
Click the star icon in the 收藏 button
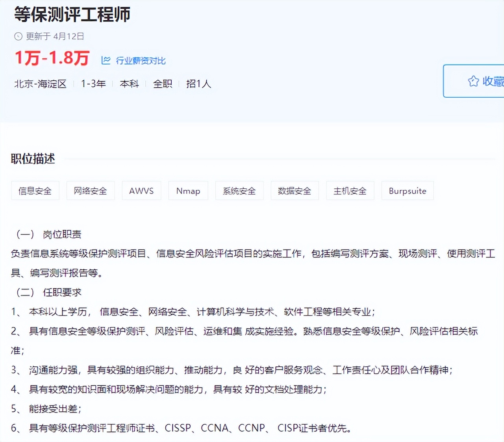coord(473,81)
